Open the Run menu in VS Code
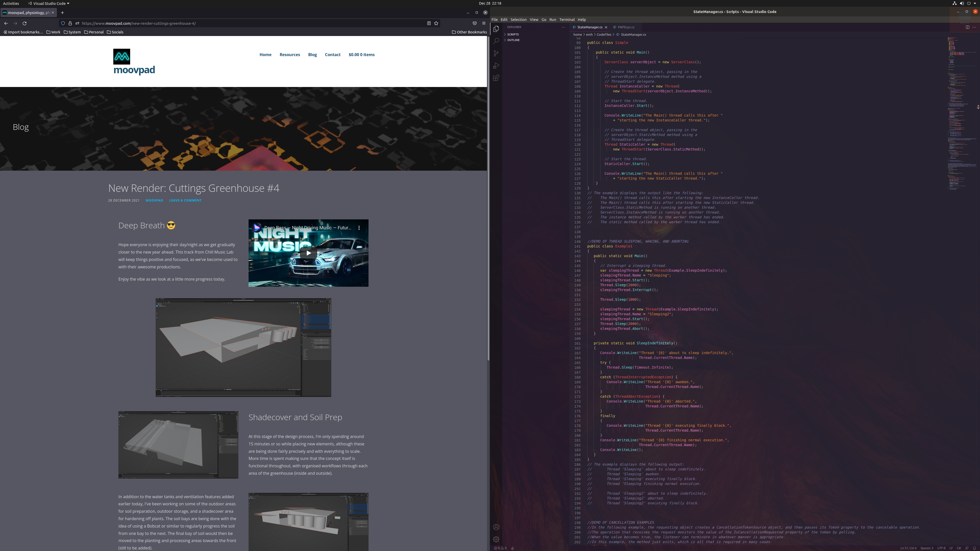Screen dimensions: 980x551 pos(553,19)
